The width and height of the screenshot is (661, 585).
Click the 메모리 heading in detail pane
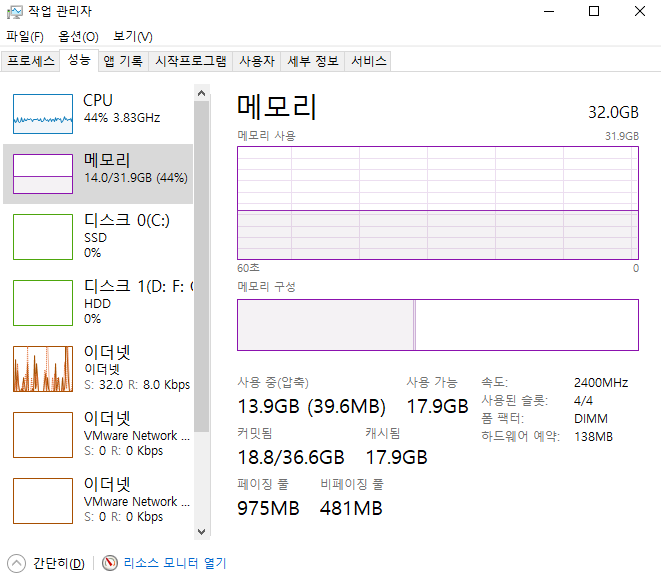pos(277,106)
